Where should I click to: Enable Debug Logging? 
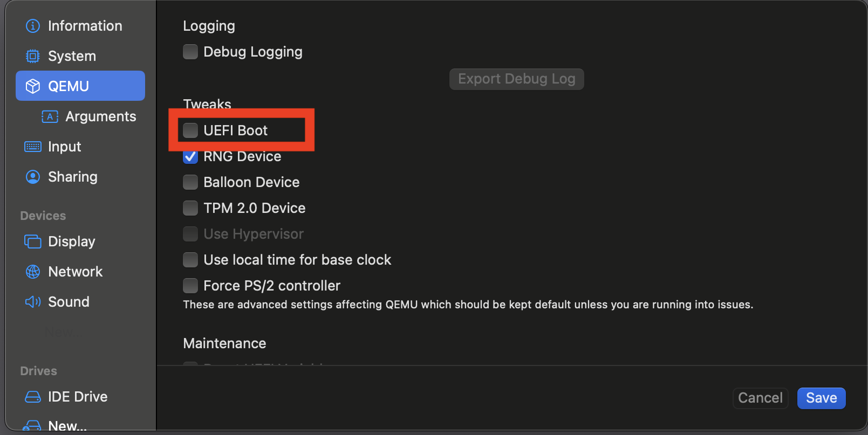(190, 52)
